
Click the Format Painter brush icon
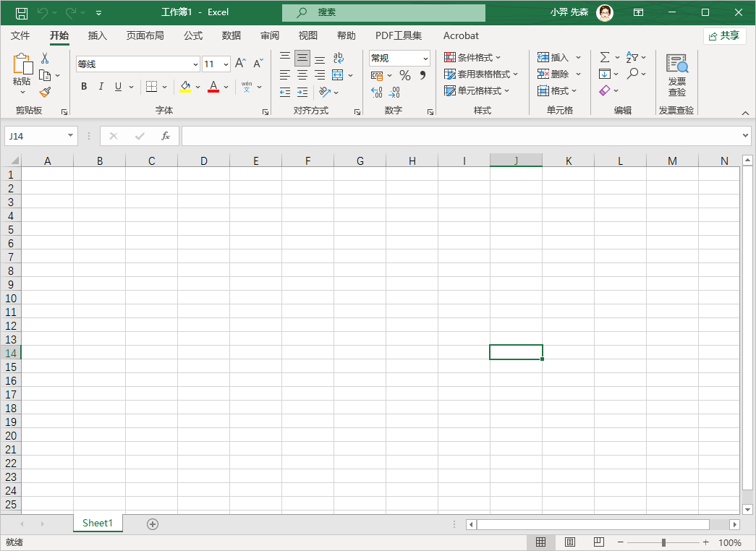(45, 92)
